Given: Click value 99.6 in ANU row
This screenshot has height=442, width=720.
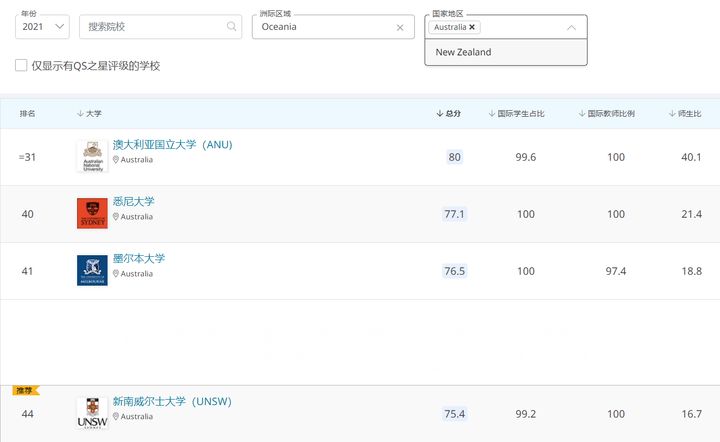Looking at the screenshot, I should (x=526, y=157).
